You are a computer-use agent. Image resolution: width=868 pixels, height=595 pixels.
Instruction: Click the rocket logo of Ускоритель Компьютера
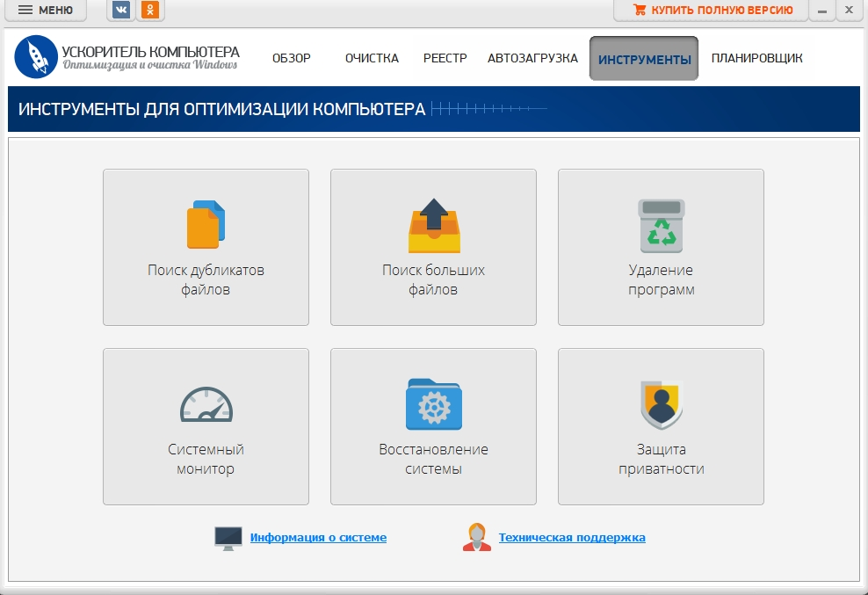click(36, 56)
